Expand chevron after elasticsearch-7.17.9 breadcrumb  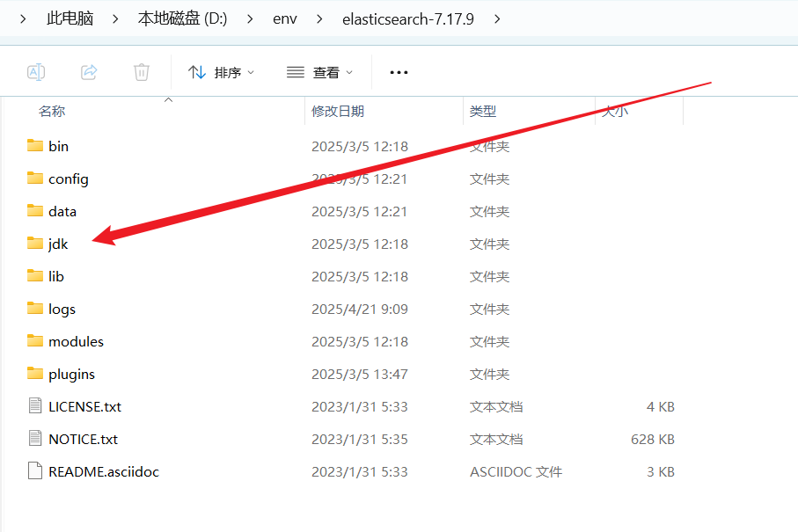click(x=497, y=18)
